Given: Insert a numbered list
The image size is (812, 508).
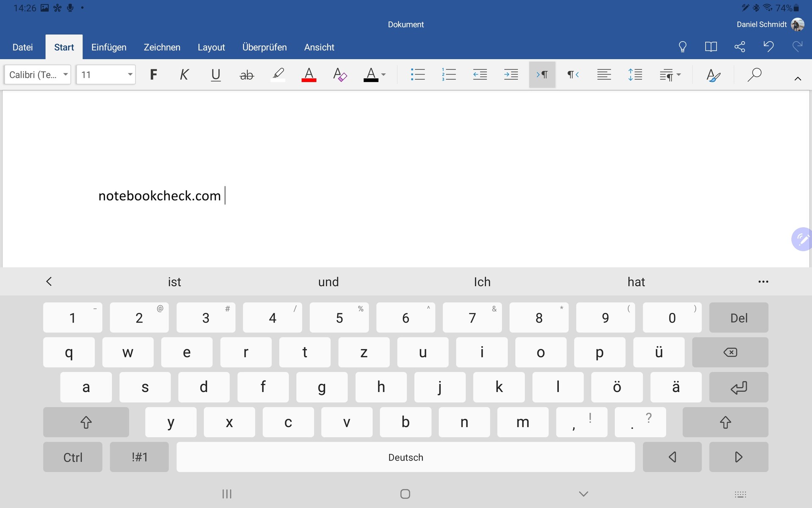Looking at the screenshot, I should [x=449, y=75].
